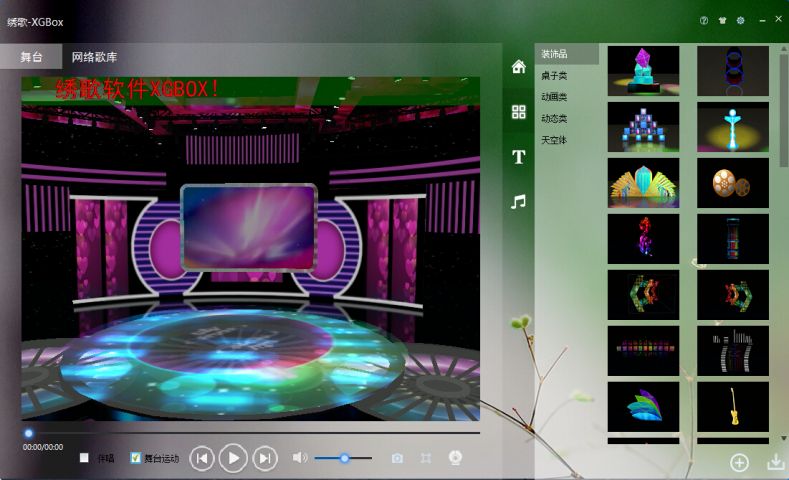
Task: Select the 舞台 tab
Action: pos(31,57)
